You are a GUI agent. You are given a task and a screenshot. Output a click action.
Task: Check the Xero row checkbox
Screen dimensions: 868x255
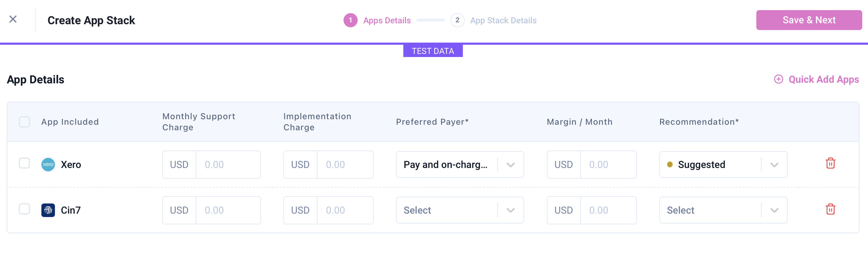click(x=24, y=163)
